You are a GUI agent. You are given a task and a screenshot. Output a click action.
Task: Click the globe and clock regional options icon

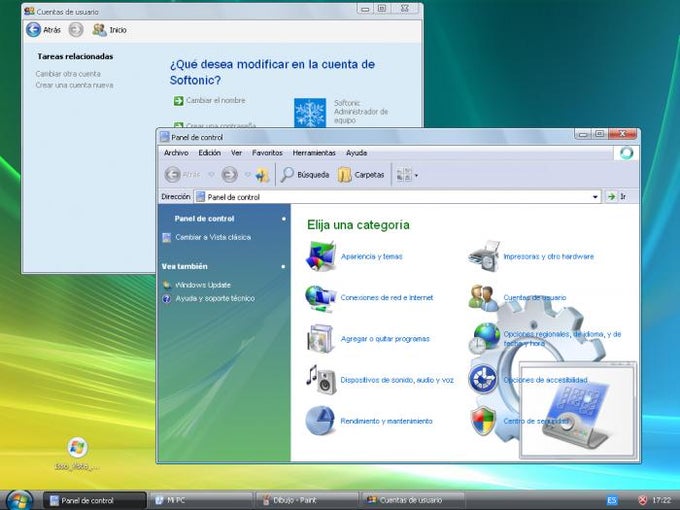pos(484,339)
